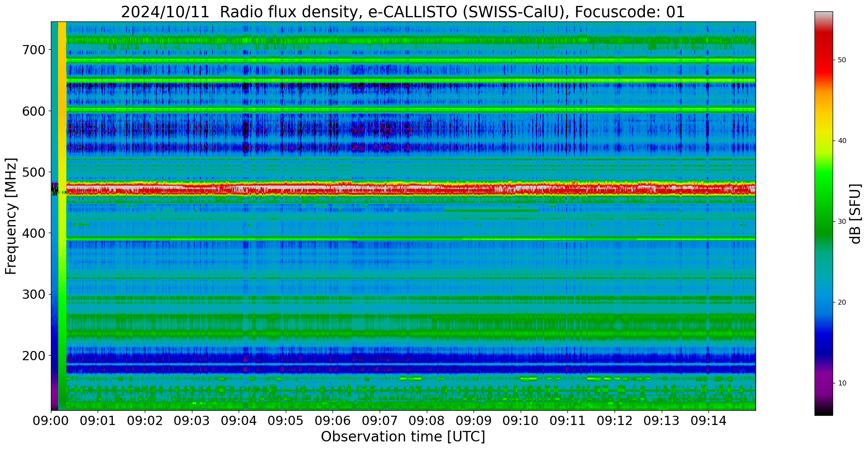
Task: Click the 09:10 time tick label
Action: (x=521, y=420)
